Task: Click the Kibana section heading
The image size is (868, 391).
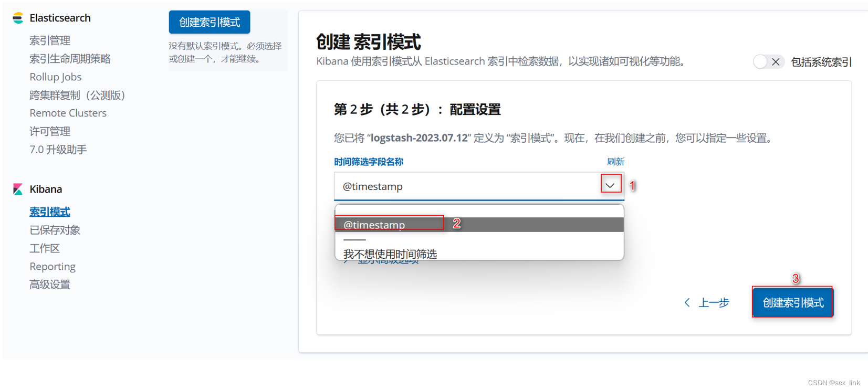Action: tap(46, 189)
